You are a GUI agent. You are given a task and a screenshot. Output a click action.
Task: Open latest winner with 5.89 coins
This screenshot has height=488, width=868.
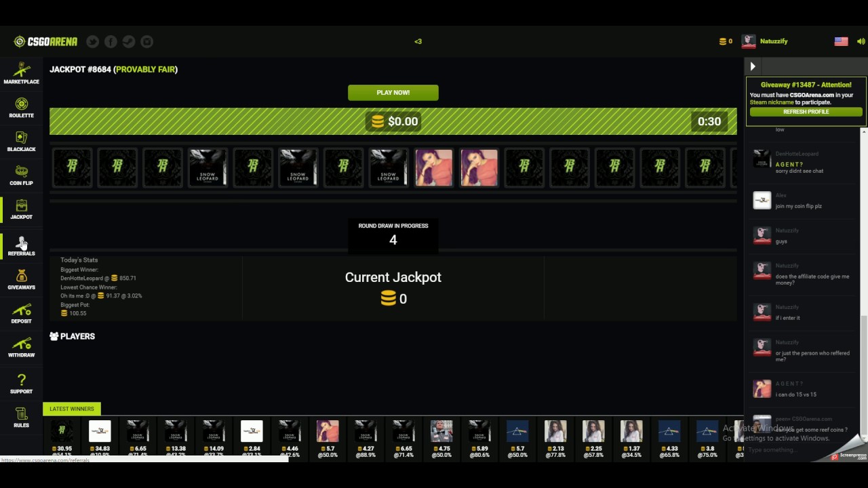(479, 436)
